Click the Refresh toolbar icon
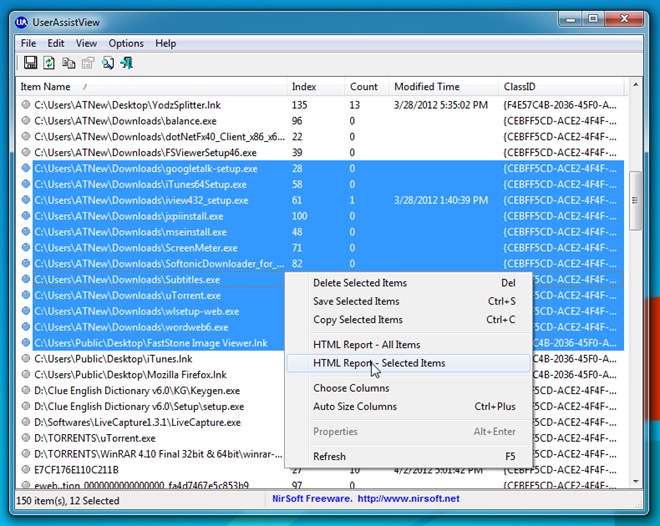 49,63
